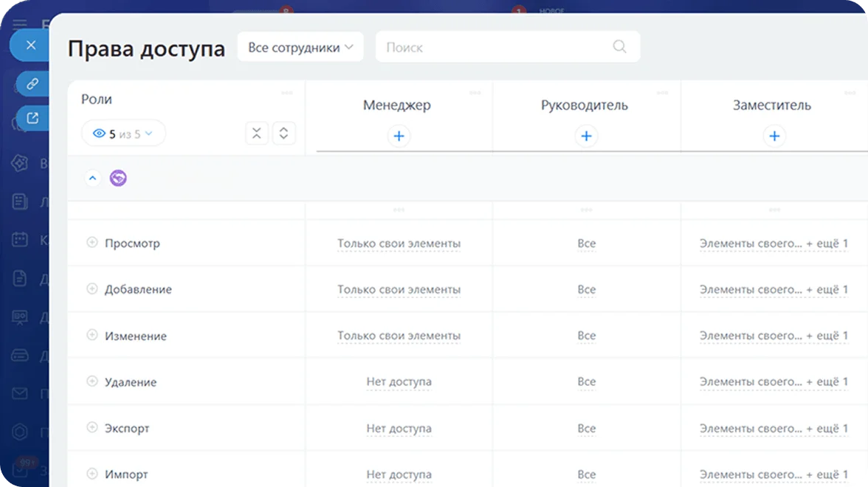Open the hamburger menu in the background window

tap(20, 24)
